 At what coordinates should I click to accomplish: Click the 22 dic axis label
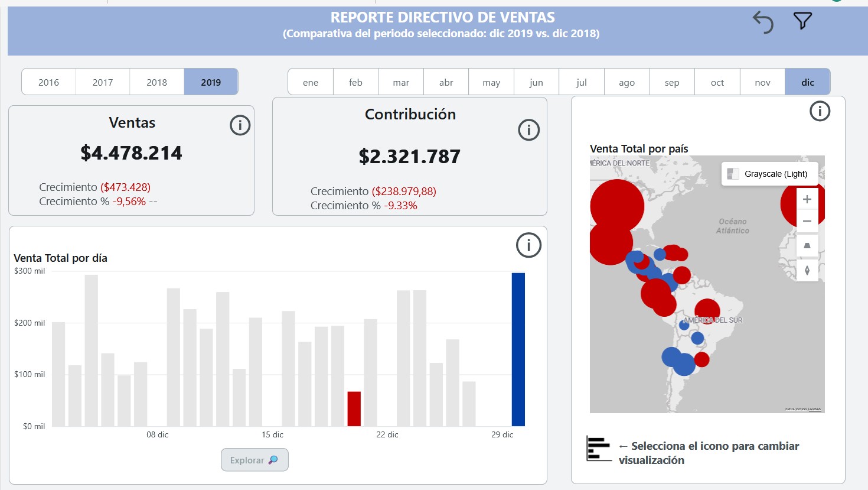coord(387,434)
